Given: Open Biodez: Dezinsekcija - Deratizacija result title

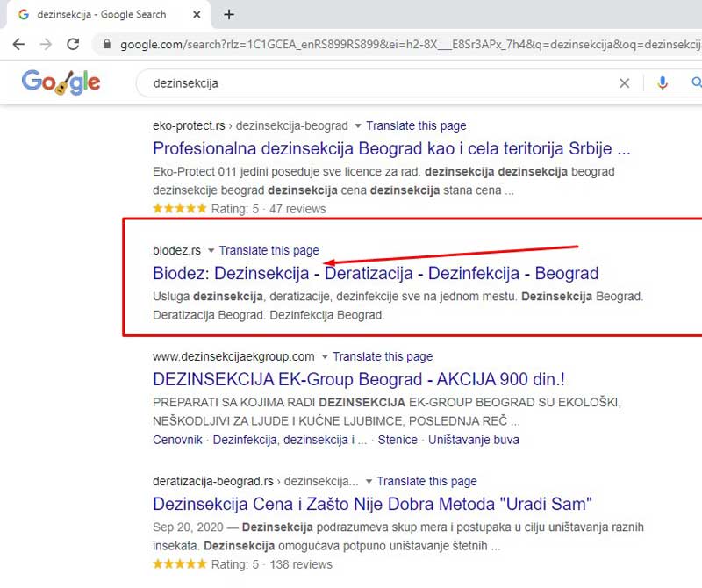Looking at the screenshot, I should coord(376,273).
